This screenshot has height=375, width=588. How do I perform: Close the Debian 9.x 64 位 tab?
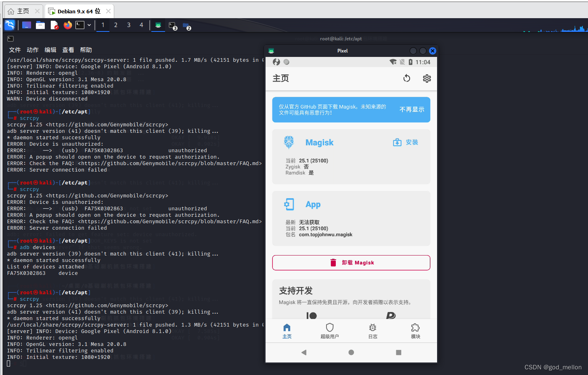[x=108, y=11]
